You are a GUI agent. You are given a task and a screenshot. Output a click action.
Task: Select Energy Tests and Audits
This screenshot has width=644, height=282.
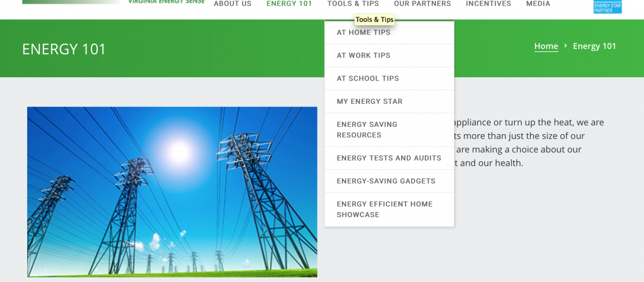click(389, 158)
